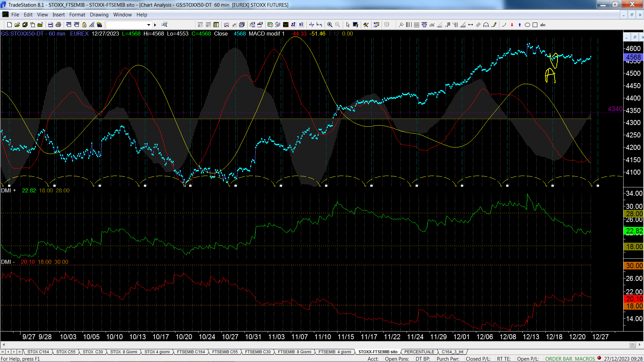Switch to the C164_3_Int tab
The image size is (644, 362).
tap(452, 352)
